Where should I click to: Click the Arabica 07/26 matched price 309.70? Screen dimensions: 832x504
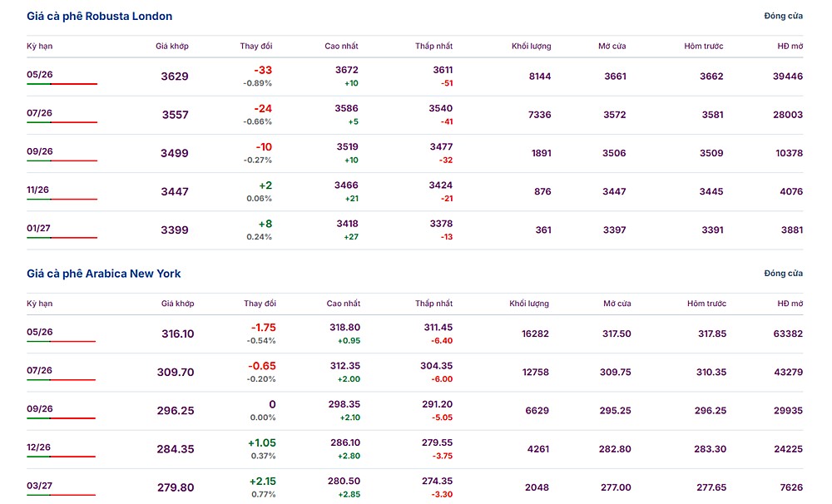click(176, 373)
